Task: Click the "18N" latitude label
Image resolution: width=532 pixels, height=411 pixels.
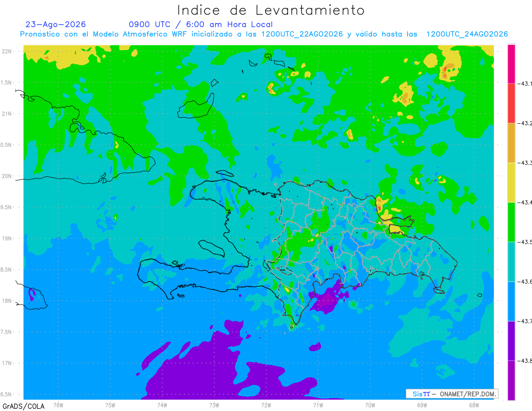Action: click(7, 301)
